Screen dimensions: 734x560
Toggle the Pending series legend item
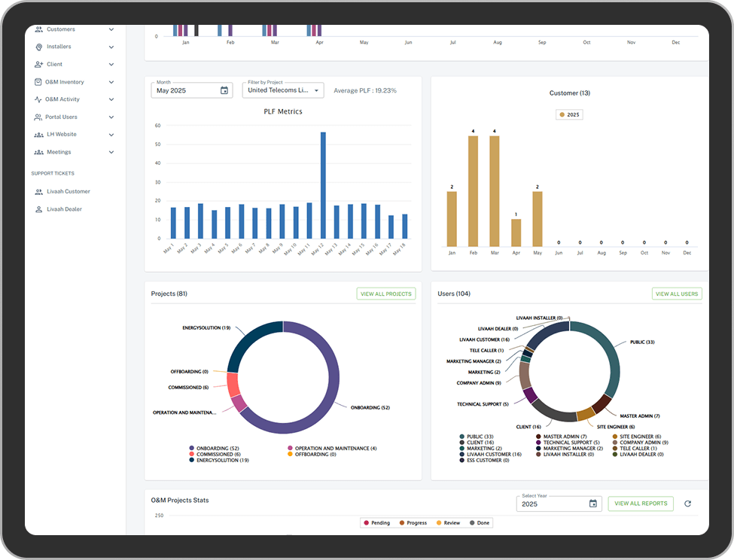pyautogui.click(x=376, y=522)
